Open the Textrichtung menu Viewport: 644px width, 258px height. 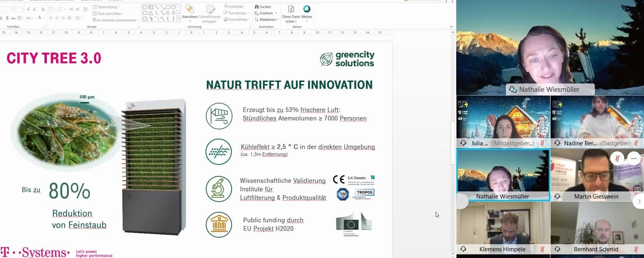point(106,7)
